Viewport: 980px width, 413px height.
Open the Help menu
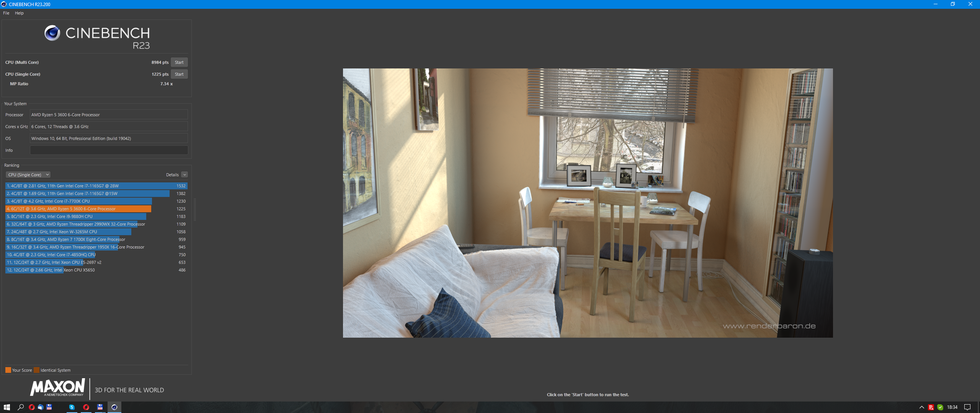[x=19, y=13]
